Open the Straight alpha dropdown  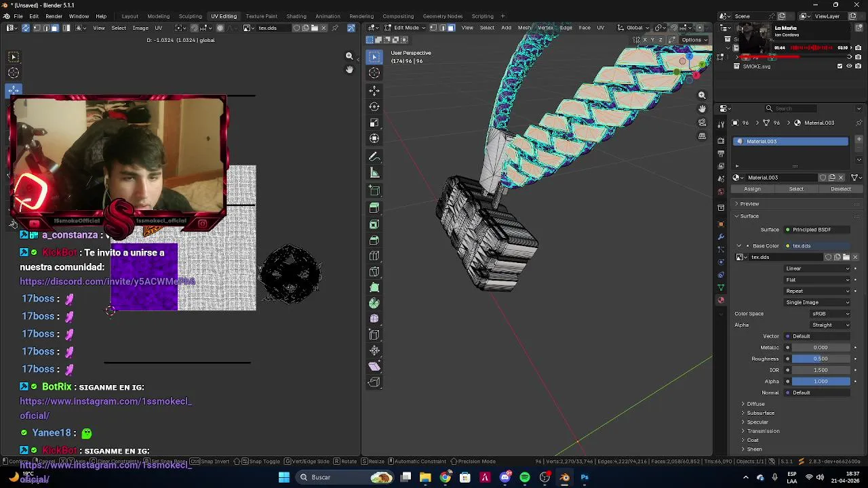831,325
